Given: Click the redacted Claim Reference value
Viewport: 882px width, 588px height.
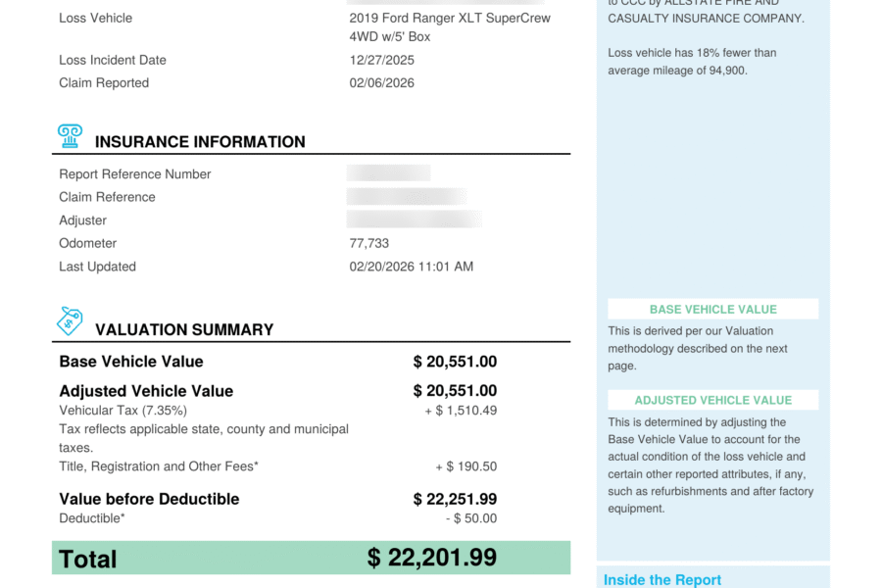Looking at the screenshot, I should pos(407,197).
